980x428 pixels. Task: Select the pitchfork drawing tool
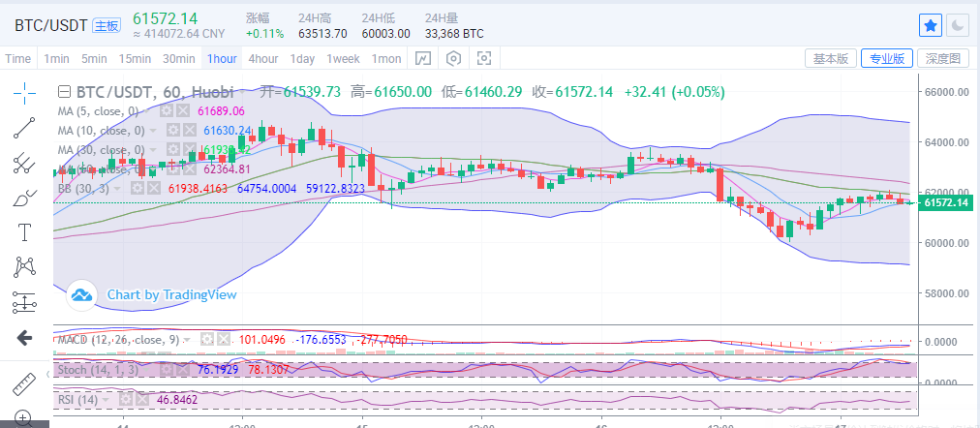tap(24, 163)
